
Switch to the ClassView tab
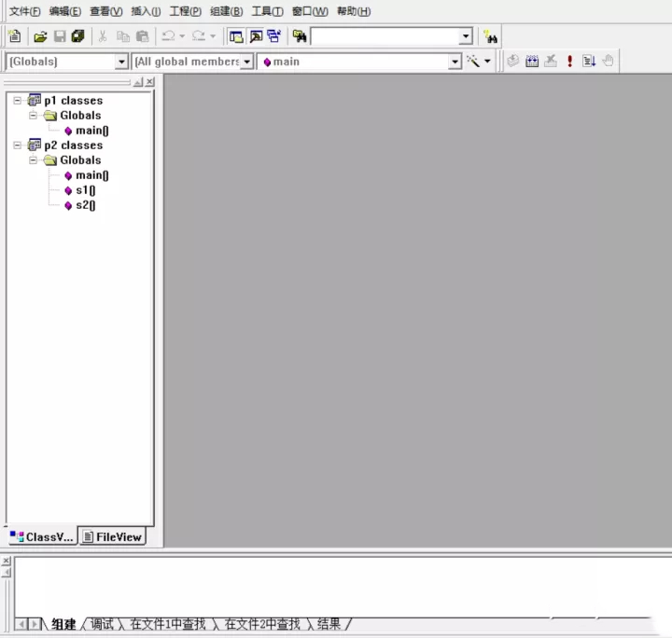(42, 536)
